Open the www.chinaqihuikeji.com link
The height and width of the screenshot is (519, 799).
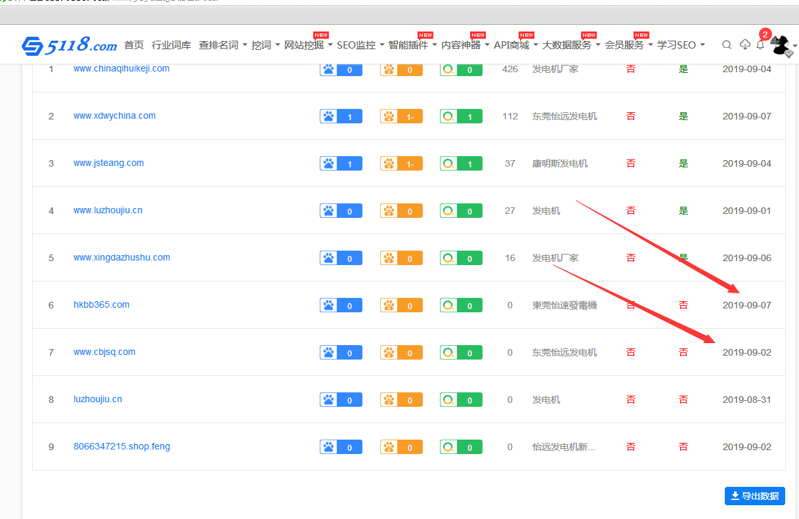(x=121, y=69)
